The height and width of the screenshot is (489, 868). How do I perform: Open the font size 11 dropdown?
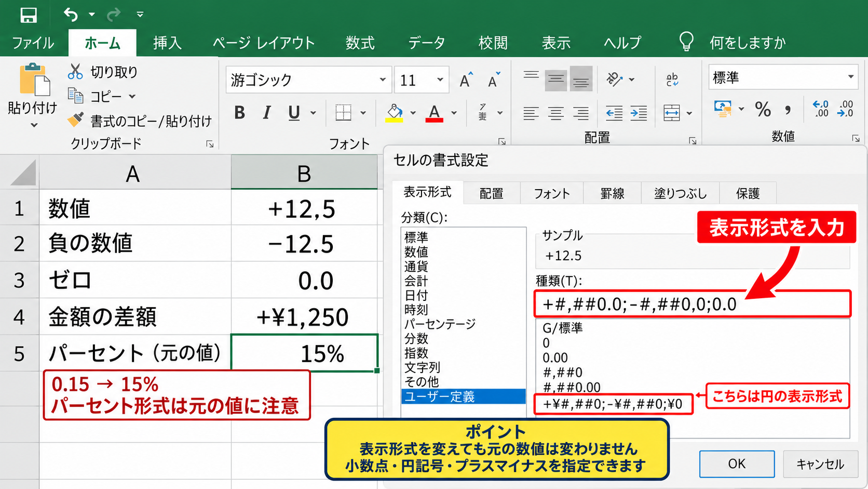pos(440,80)
